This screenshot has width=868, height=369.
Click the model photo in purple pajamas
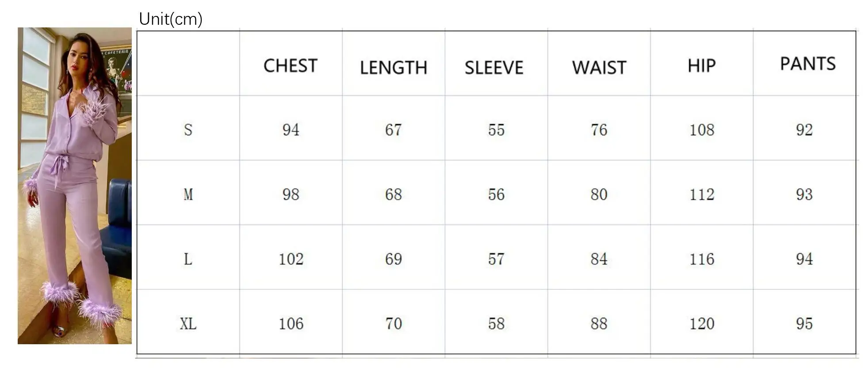75,185
